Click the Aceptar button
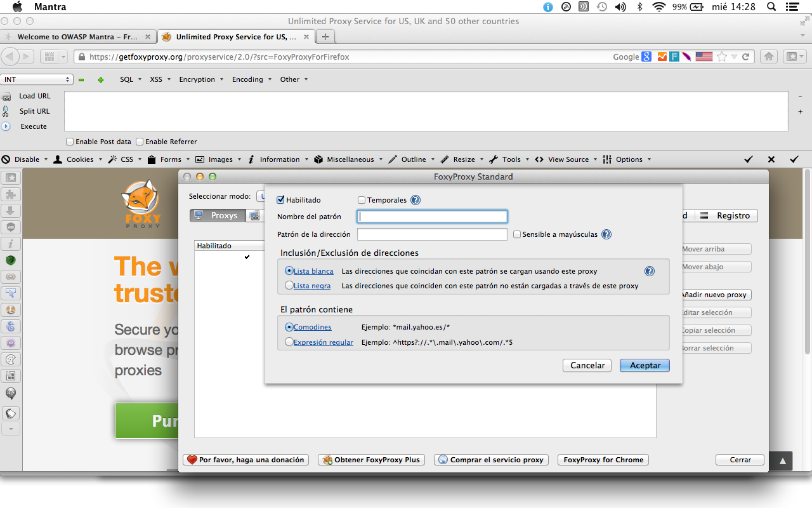This screenshot has width=812, height=508. click(645, 365)
